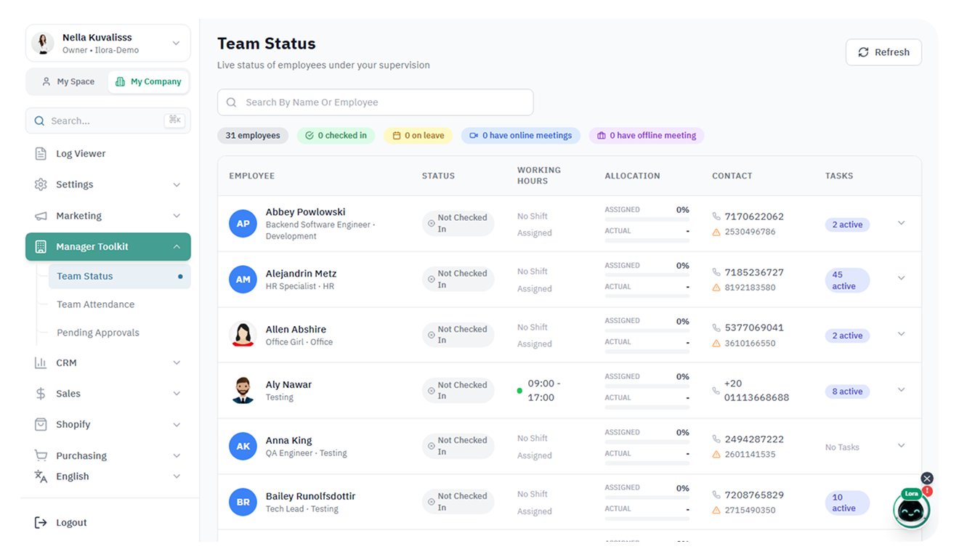Click Aly Nawar's 8 active tasks badge

[847, 391]
